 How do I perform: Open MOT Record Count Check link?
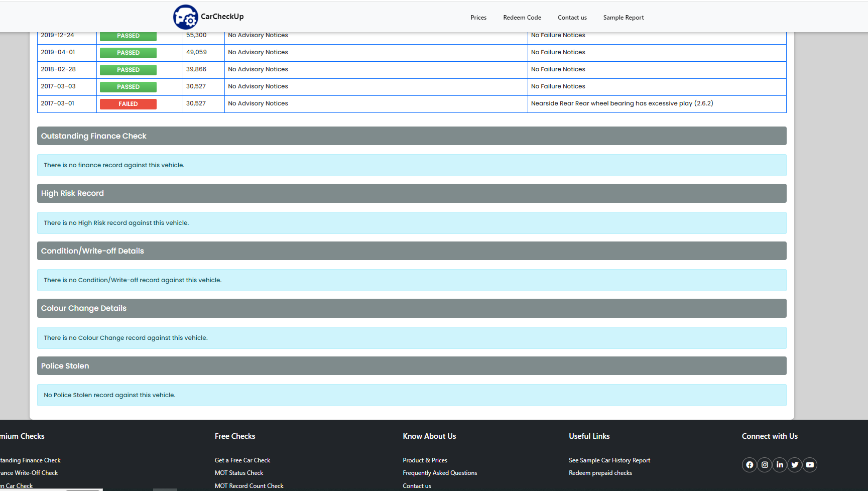click(x=249, y=486)
